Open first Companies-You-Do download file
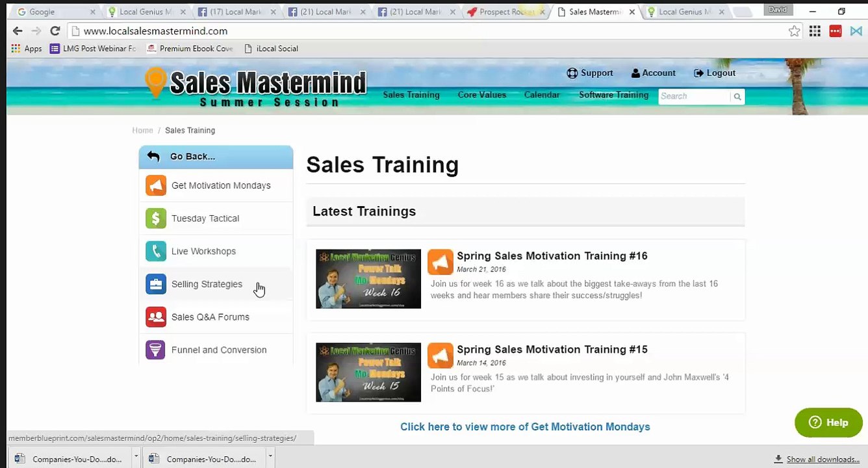 coord(71,458)
